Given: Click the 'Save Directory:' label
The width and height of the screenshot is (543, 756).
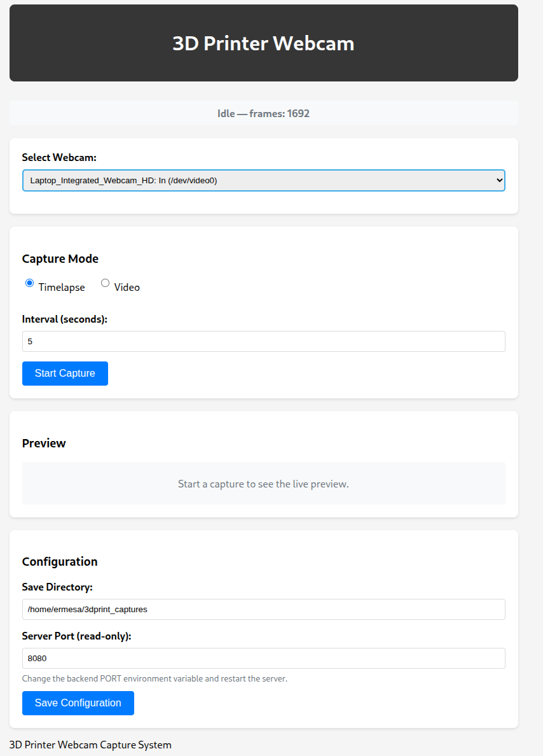Looking at the screenshot, I should pos(57,587).
